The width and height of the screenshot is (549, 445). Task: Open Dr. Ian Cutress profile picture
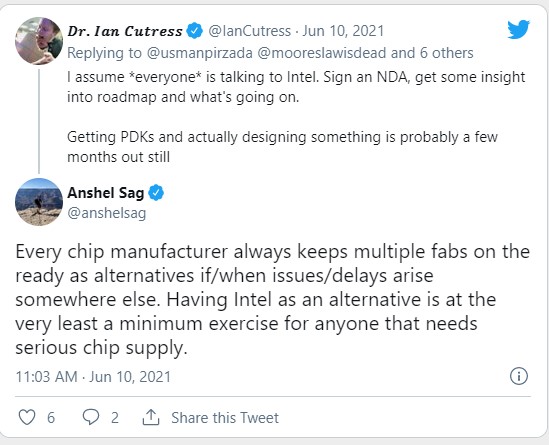[39, 41]
